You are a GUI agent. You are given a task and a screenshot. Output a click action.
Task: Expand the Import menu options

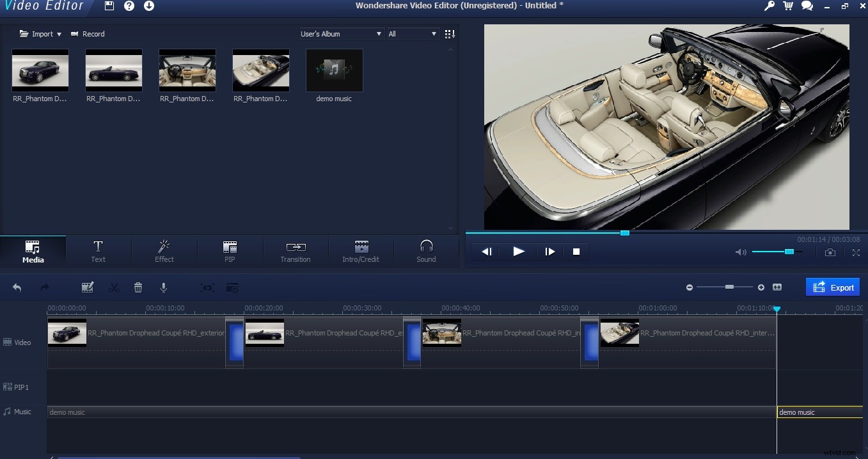pos(58,33)
